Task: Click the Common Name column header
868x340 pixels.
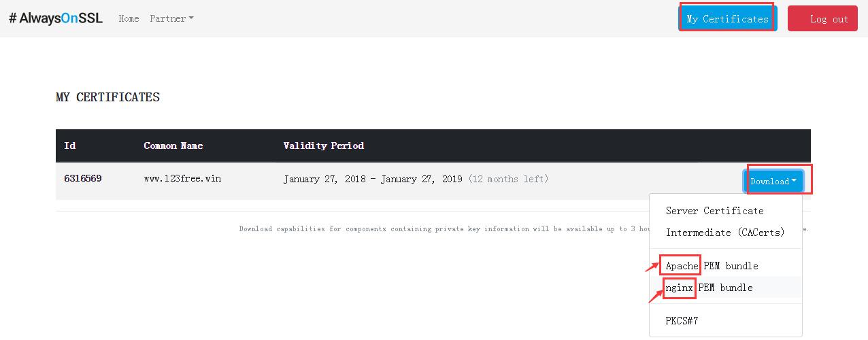Action: (x=173, y=146)
